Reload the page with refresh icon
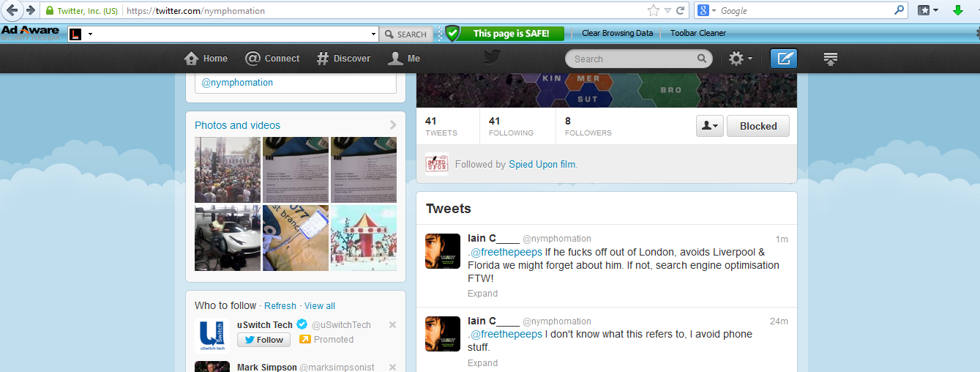Viewport: 980px width, 372px height. [x=681, y=11]
